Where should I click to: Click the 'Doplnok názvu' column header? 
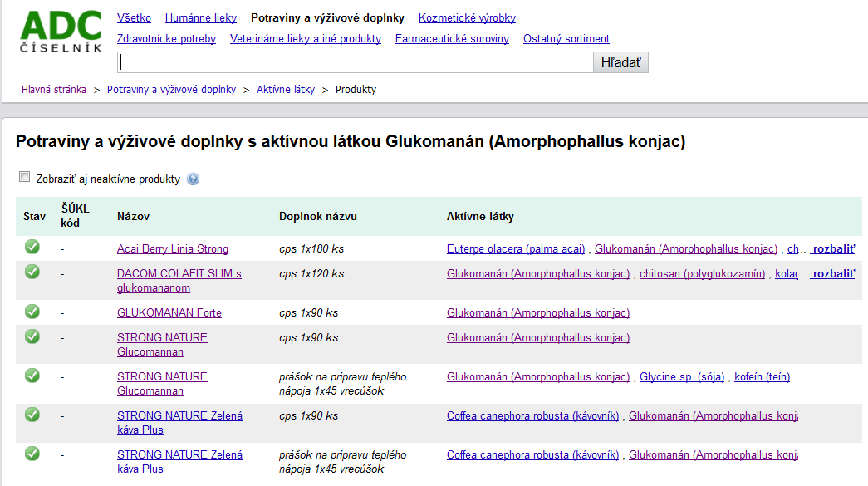[318, 217]
